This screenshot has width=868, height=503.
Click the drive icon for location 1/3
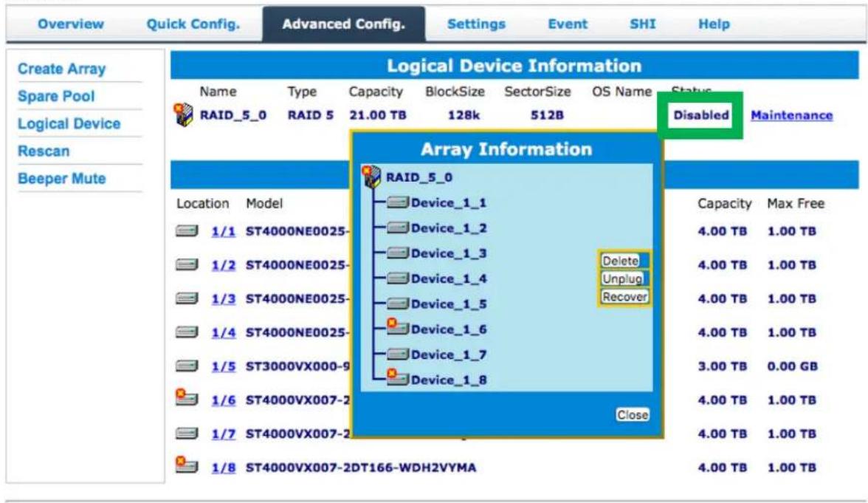[x=187, y=298]
